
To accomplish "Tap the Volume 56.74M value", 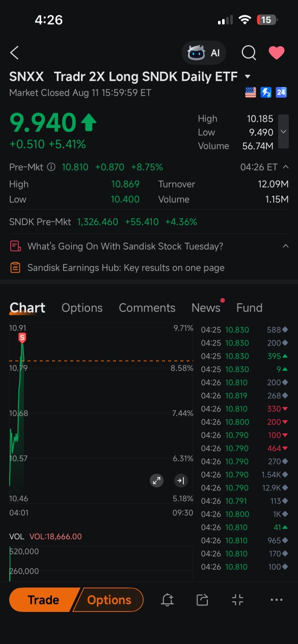I will (258, 146).
